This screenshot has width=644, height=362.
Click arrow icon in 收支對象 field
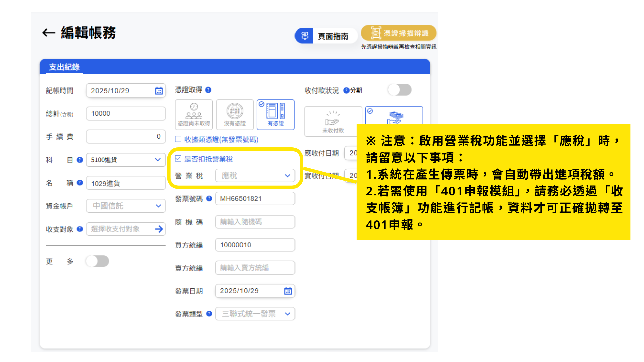click(x=159, y=229)
